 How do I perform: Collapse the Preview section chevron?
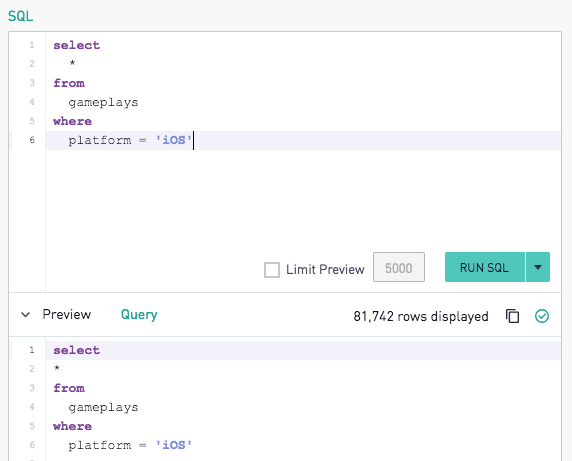(x=26, y=315)
